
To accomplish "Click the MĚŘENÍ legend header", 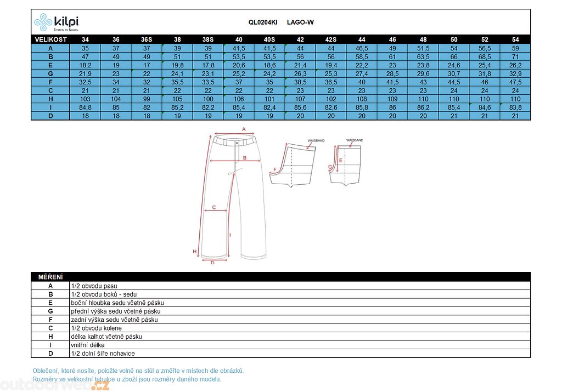I will point(50,277).
